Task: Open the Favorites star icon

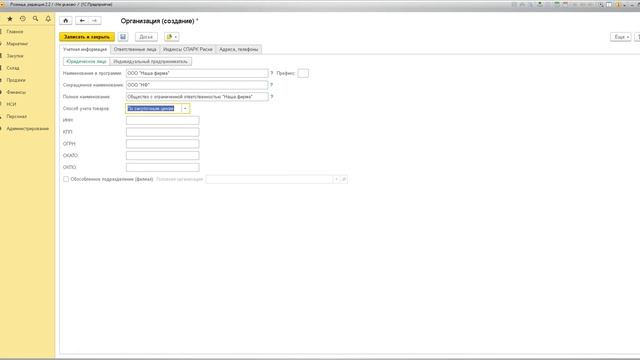Action: pyautogui.click(x=10, y=19)
